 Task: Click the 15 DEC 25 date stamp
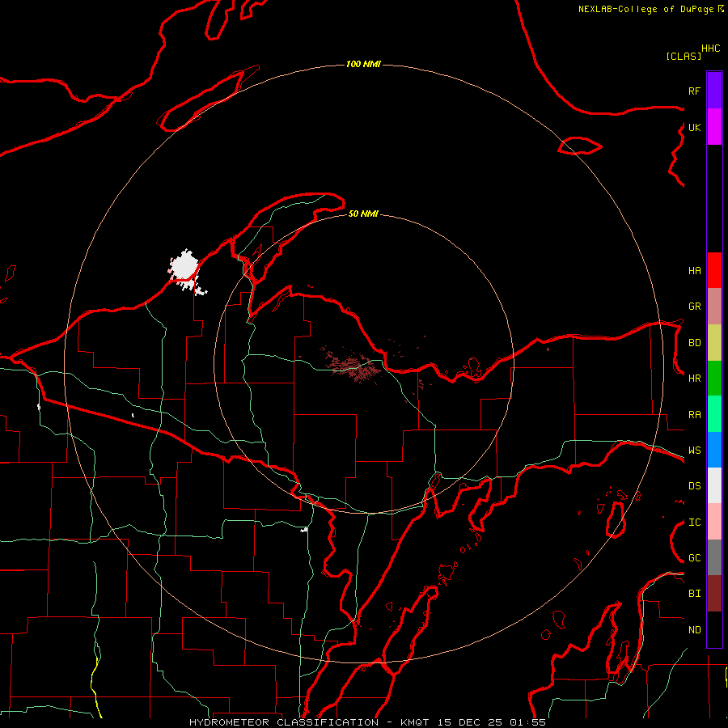tap(469, 722)
